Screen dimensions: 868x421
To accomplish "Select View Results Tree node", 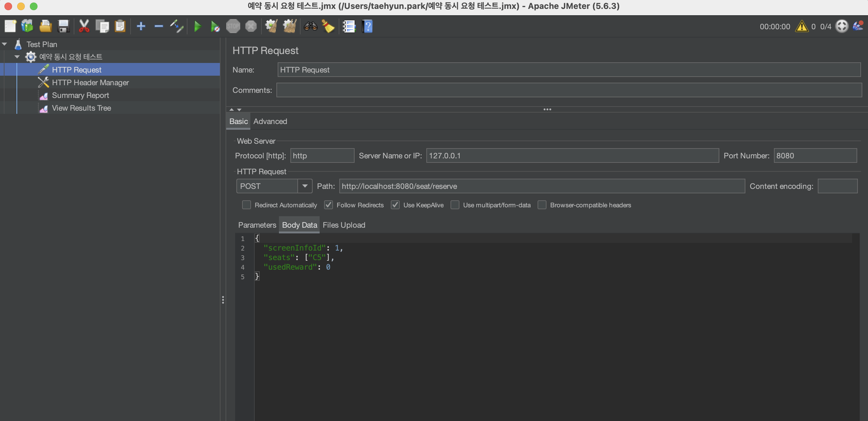I will click(x=81, y=108).
